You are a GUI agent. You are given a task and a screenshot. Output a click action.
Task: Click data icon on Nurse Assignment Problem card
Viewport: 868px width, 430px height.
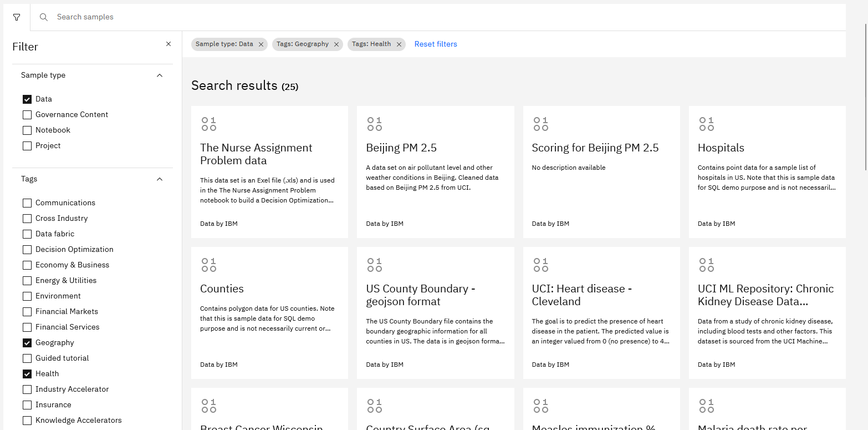209,124
